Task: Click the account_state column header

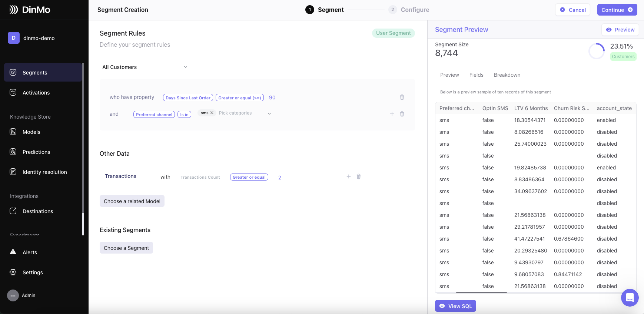Action: (614, 108)
